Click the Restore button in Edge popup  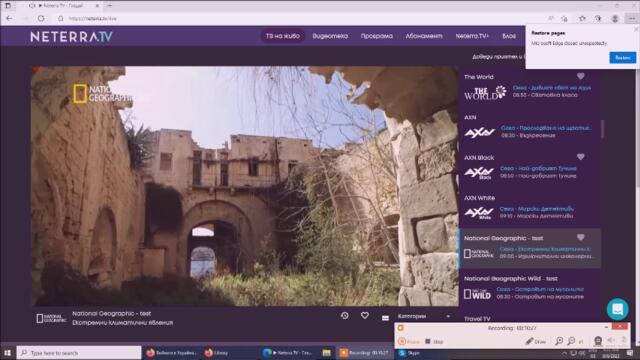[x=622, y=58]
